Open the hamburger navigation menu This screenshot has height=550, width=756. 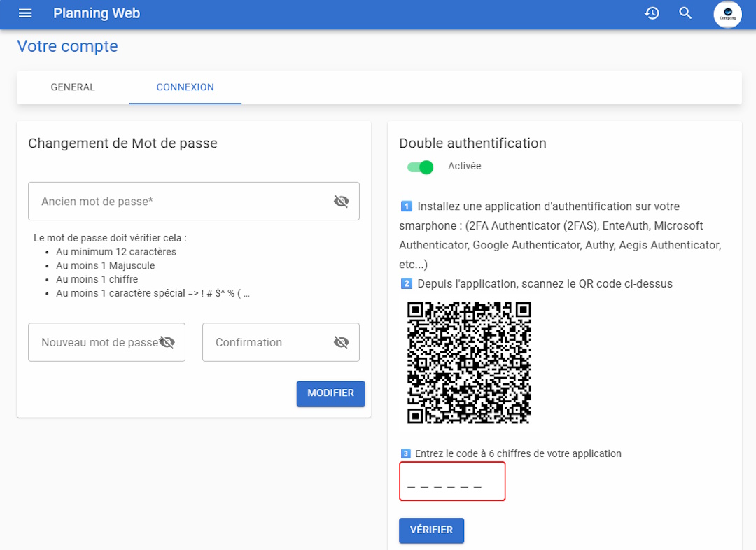pyautogui.click(x=25, y=13)
